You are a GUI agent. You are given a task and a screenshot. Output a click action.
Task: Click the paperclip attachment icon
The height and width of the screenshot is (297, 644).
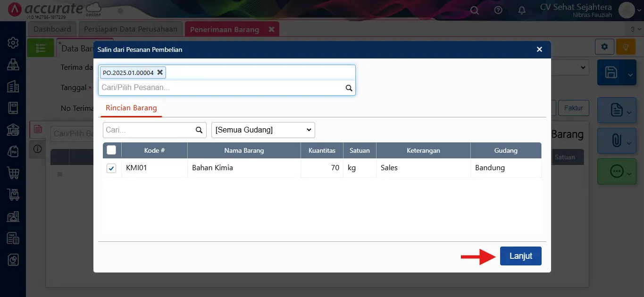coord(616,140)
